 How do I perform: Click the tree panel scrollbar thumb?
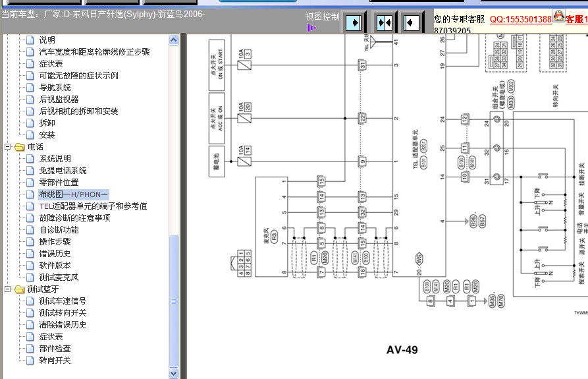coord(173,301)
